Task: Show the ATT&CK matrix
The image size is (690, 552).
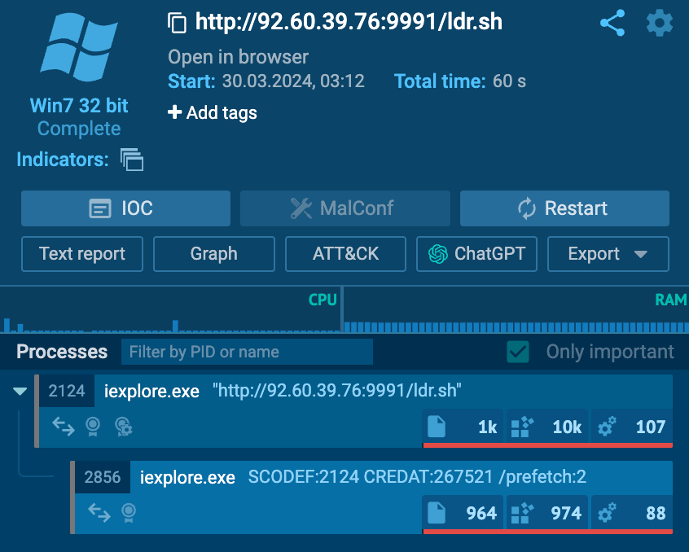Action: pyautogui.click(x=346, y=254)
